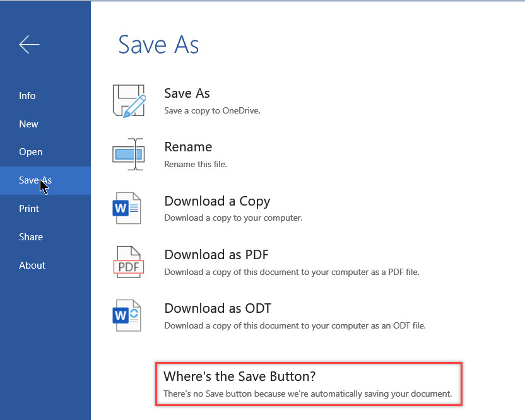Click the ODT file download description text
The height and width of the screenshot is (420, 525).
[295, 325]
